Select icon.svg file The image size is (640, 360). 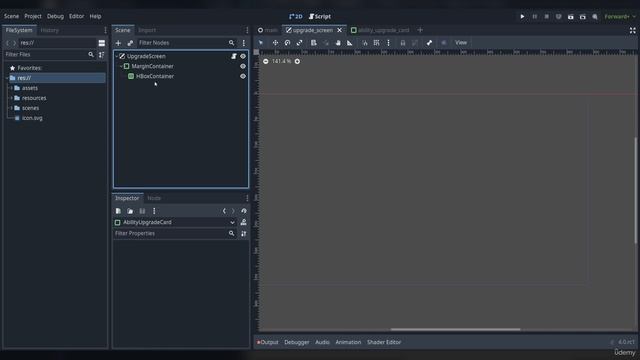[x=32, y=118]
